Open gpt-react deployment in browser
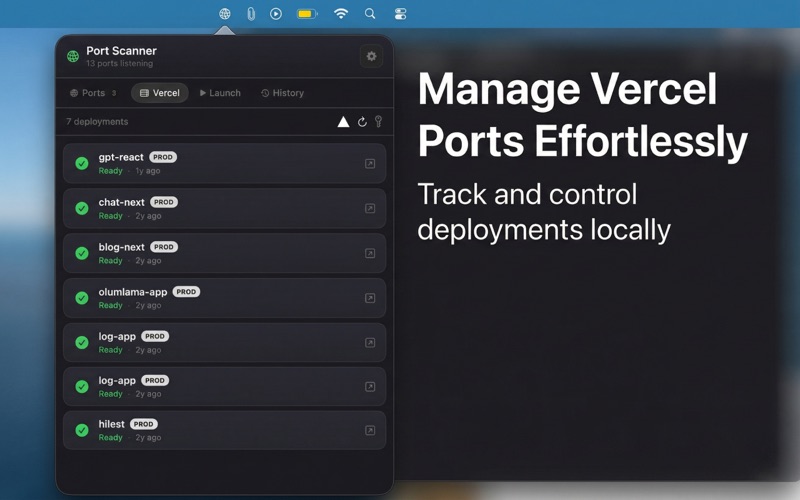This screenshot has width=800, height=500. click(x=370, y=164)
